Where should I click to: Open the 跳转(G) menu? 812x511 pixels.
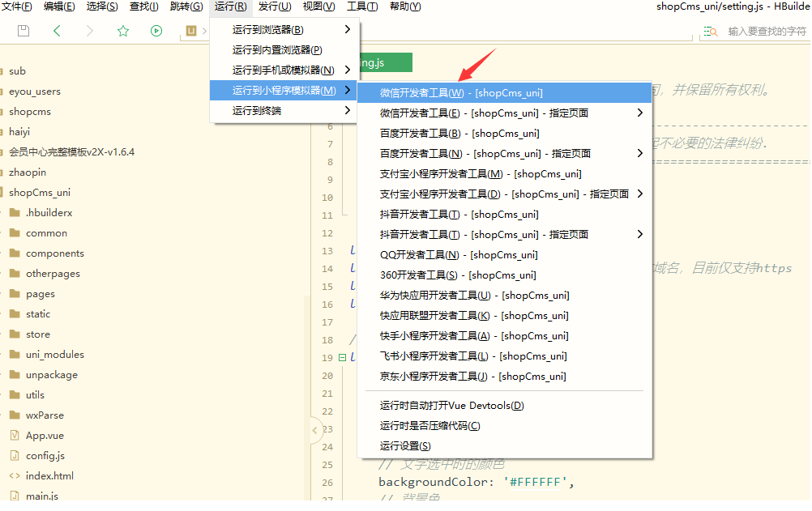[x=186, y=6]
